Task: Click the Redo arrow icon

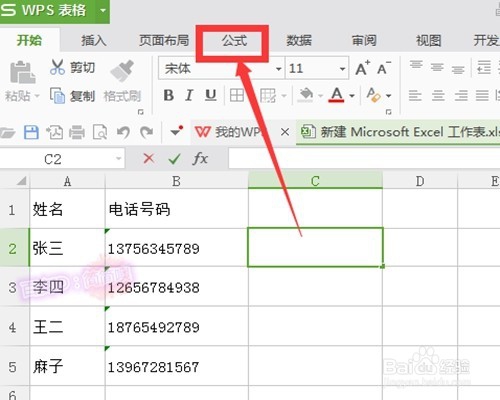Action: pos(146,132)
